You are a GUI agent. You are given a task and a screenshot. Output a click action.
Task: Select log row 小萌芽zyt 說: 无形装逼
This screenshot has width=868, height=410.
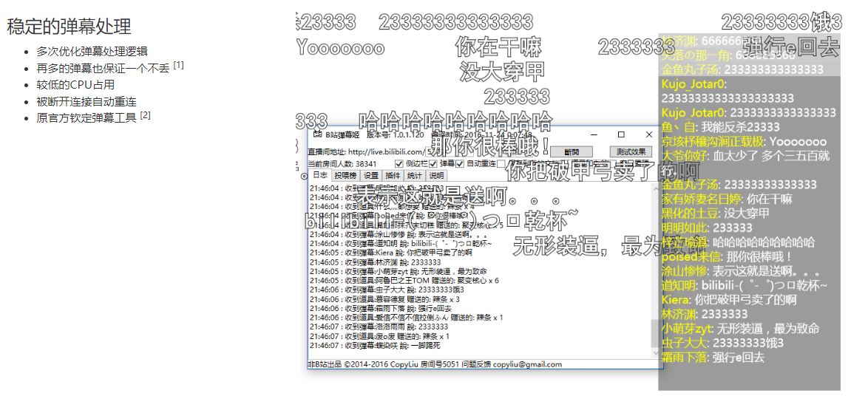coord(398,272)
